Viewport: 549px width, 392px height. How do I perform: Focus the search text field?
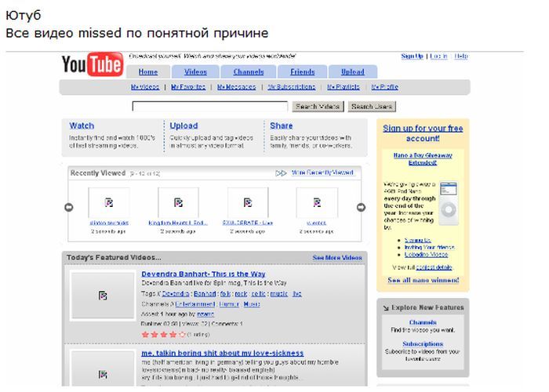point(209,107)
